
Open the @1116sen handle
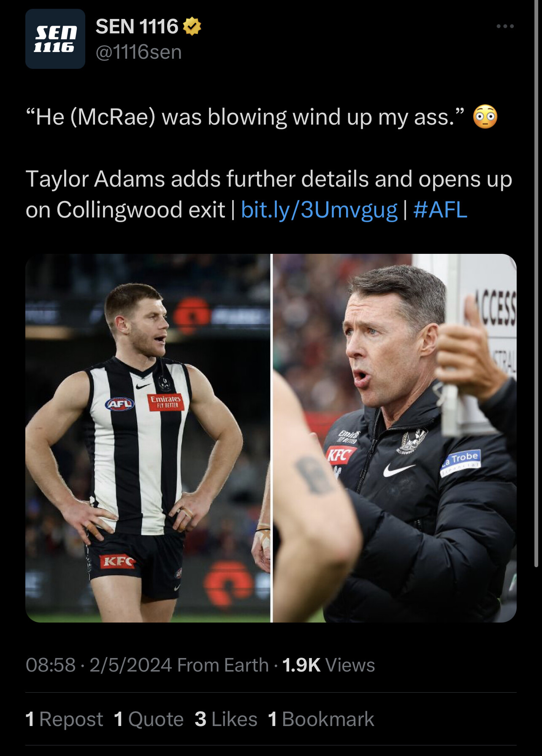tap(139, 52)
